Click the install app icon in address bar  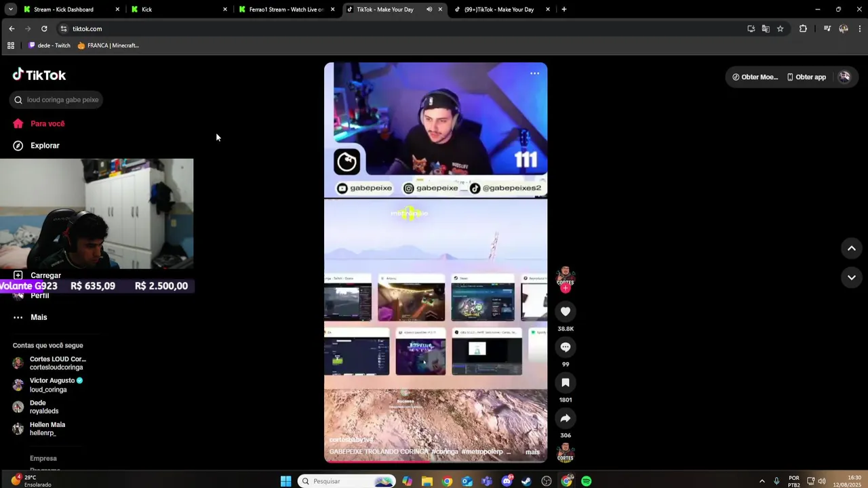pos(751,28)
